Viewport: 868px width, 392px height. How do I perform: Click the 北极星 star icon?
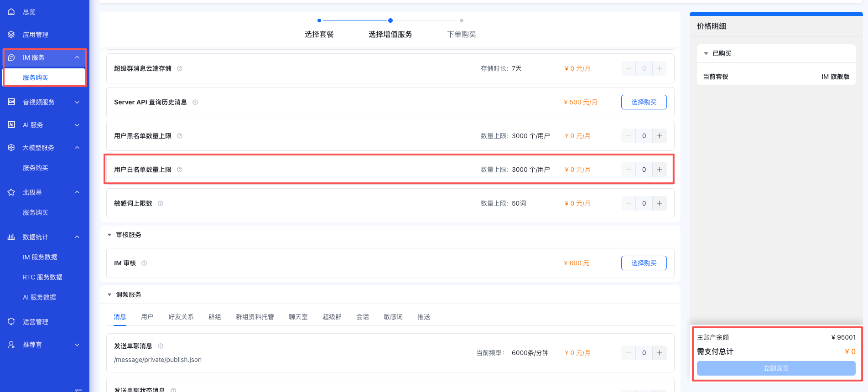[11, 192]
